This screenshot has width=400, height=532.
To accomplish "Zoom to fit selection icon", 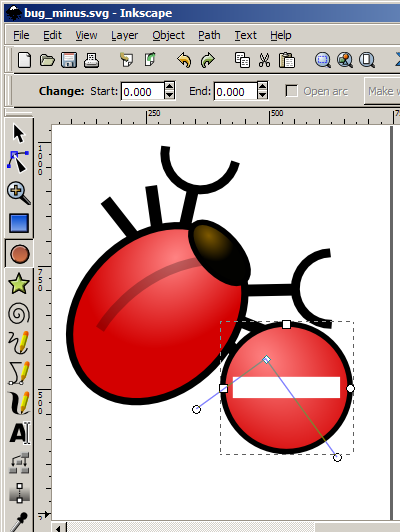I will pos(323,60).
